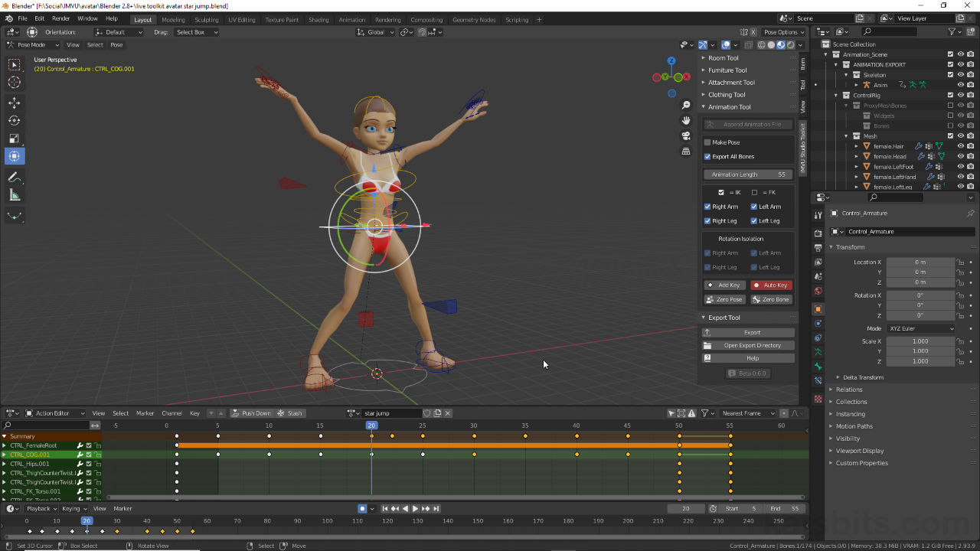This screenshot has height=551, width=980.
Task: Jump to animation end frame
Action: pos(436,508)
